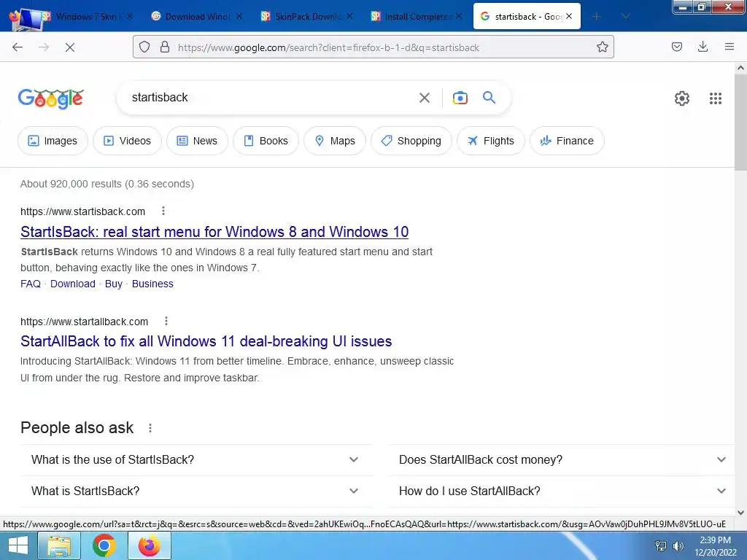The image size is (747, 560).
Task: Open network icon in system tray
Action: point(661,545)
